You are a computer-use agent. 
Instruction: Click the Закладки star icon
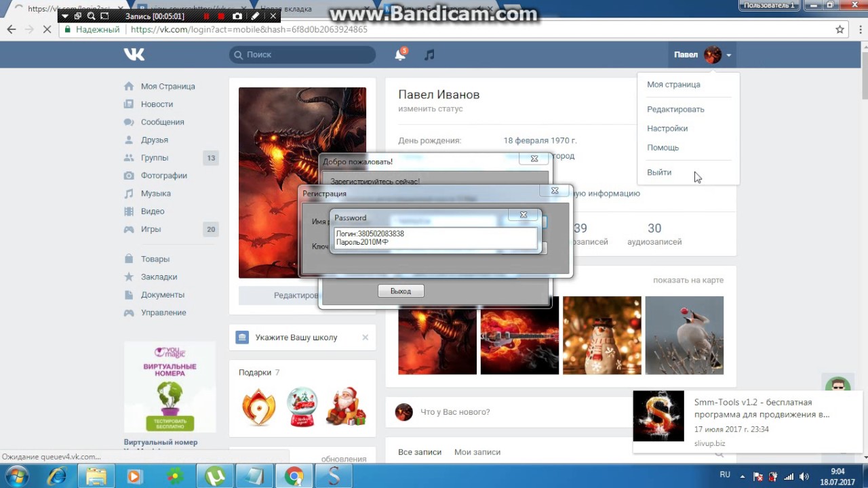[x=129, y=277]
